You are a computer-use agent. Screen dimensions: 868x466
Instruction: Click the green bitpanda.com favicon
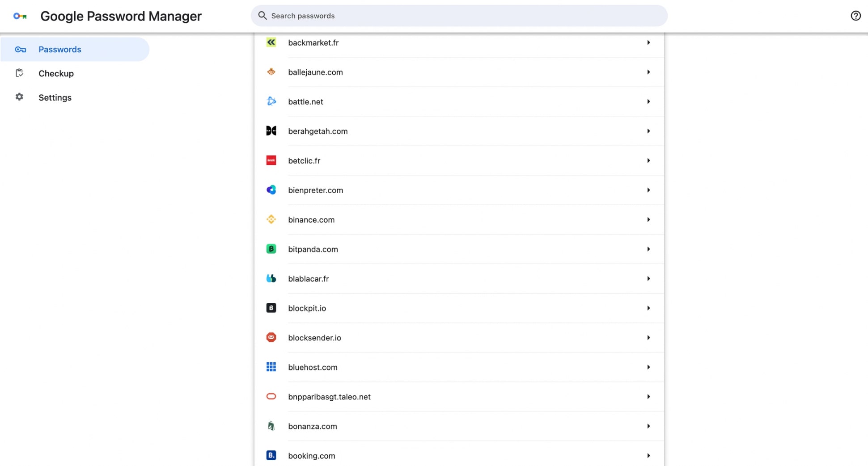271,249
